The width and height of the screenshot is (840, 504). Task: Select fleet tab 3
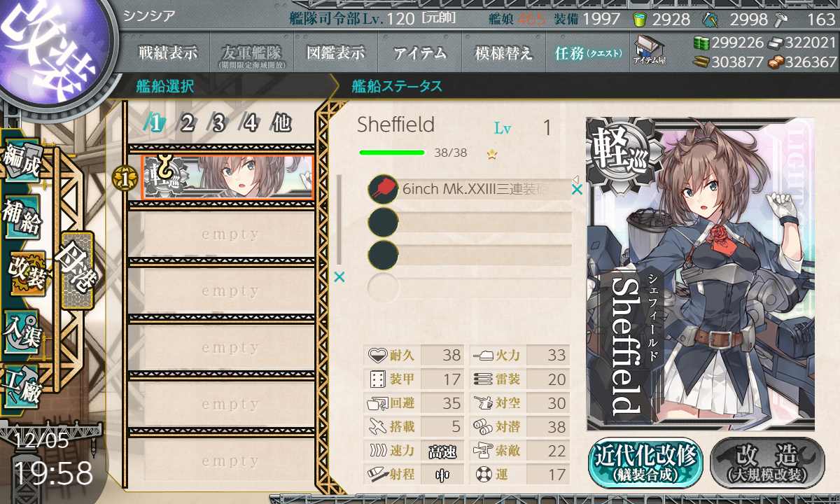point(218,124)
